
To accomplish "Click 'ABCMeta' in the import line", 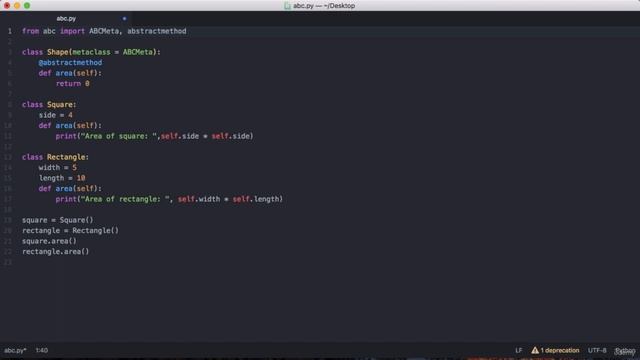I will click(x=104, y=31).
